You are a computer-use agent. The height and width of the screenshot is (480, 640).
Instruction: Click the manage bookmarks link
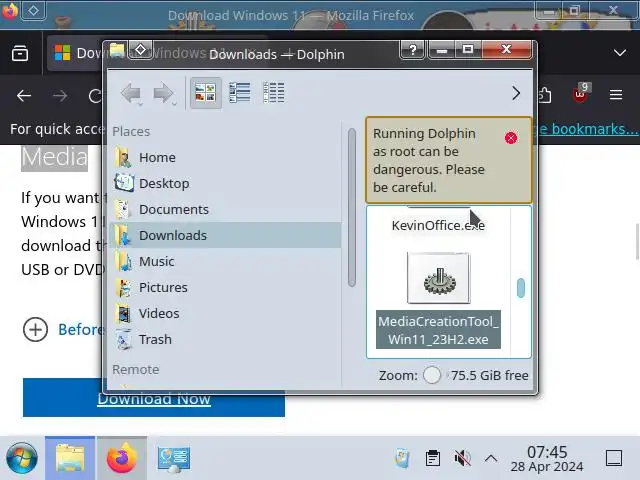588,129
